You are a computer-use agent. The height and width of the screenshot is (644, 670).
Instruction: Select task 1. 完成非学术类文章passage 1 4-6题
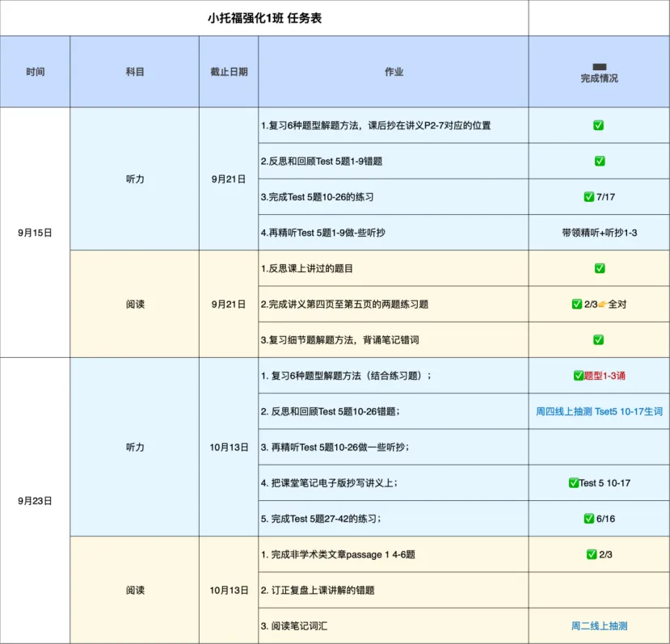394,554
